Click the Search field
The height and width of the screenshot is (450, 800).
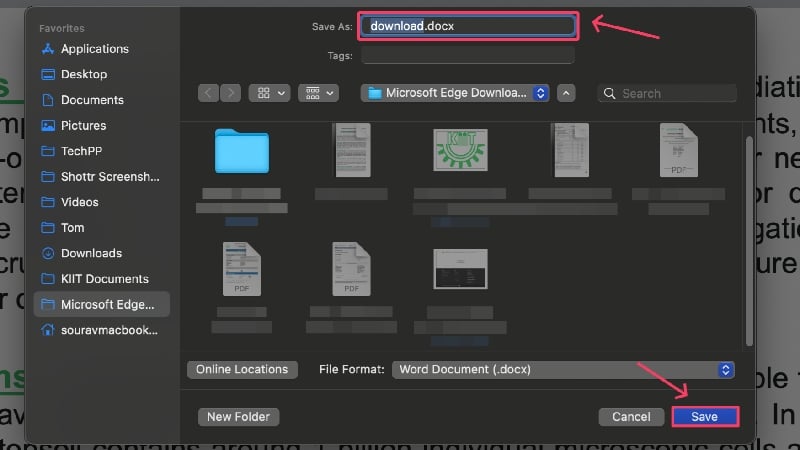(667, 93)
